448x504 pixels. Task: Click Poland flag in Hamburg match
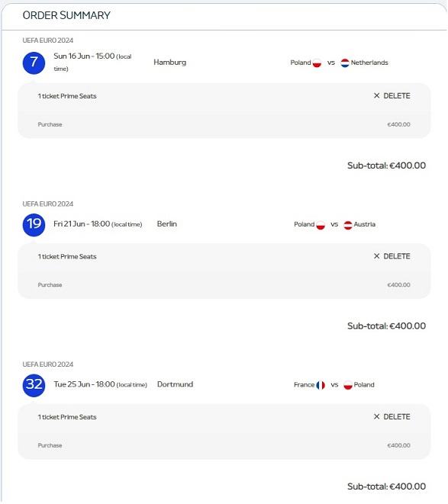pos(317,63)
